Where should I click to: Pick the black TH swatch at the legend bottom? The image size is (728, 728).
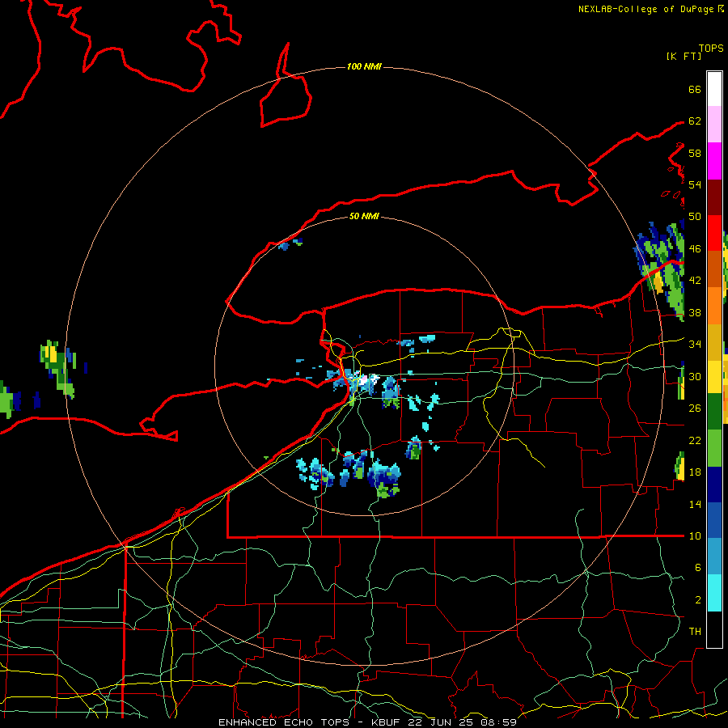(x=714, y=629)
